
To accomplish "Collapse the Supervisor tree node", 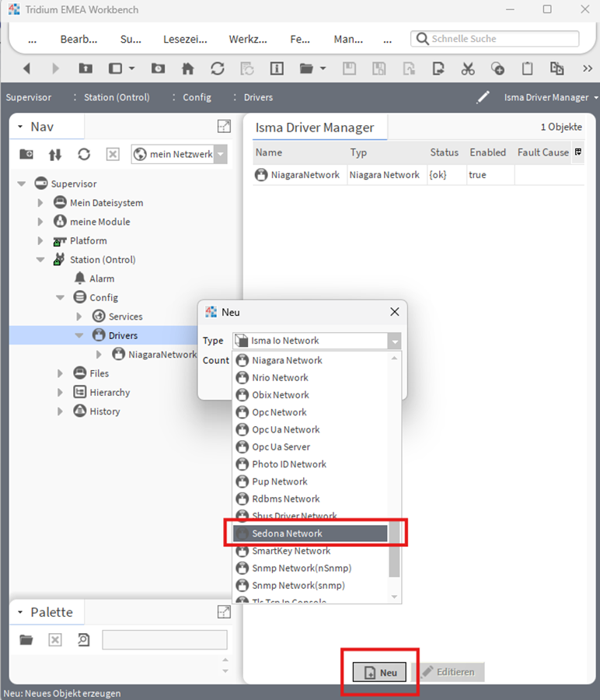I will (22, 184).
